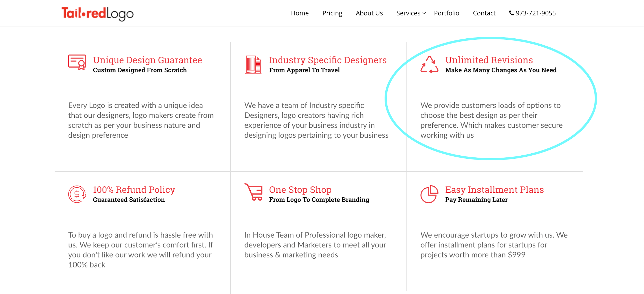This screenshot has height=294, width=644.
Task: Click the pie chart icon for Easy Installment Plans
Action: point(429,194)
